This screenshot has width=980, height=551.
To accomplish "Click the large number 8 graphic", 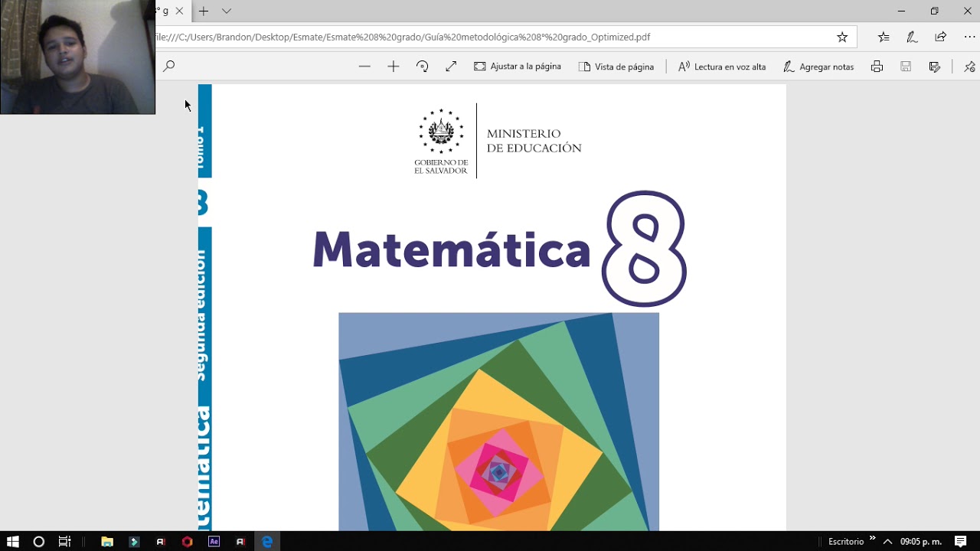I will [x=644, y=248].
